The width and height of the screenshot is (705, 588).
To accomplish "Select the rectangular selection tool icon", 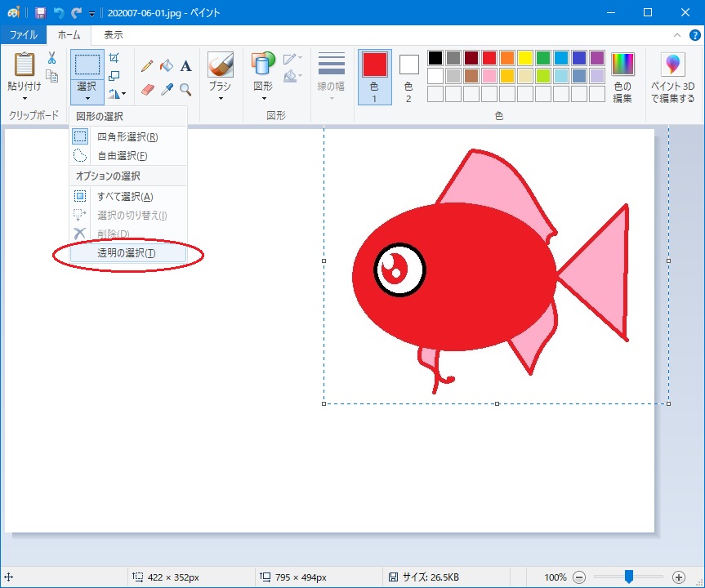I will click(87, 65).
